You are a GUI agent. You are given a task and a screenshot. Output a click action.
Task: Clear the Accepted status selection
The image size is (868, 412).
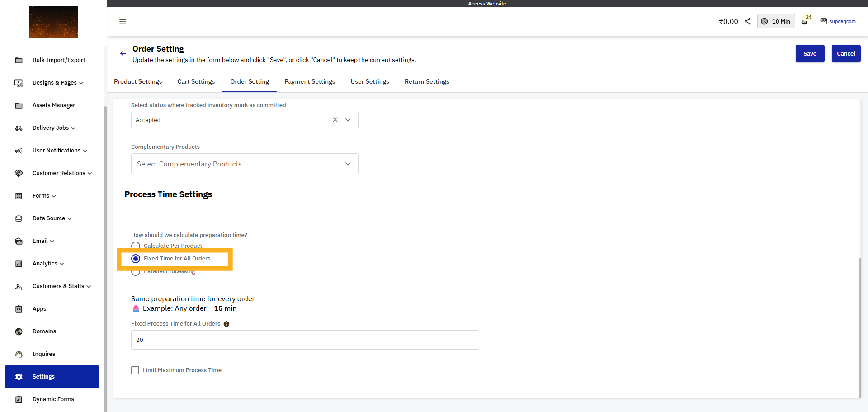pyautogui.click(x=335, y=120)
